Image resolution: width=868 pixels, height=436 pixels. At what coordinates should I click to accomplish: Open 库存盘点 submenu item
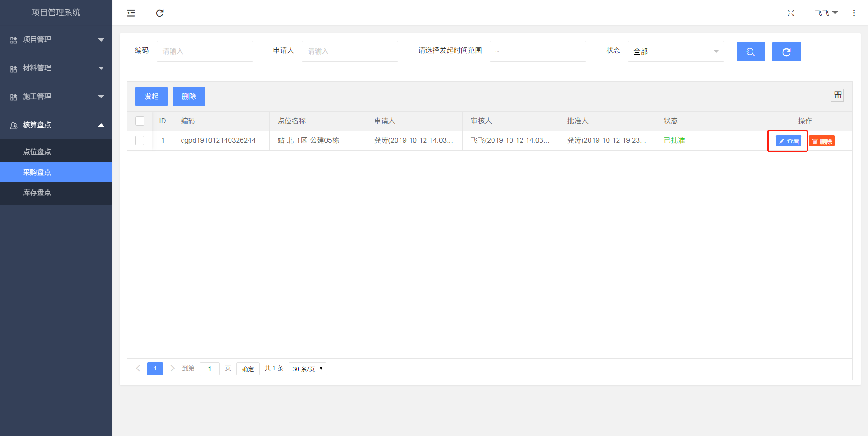[x=56, y=193]
